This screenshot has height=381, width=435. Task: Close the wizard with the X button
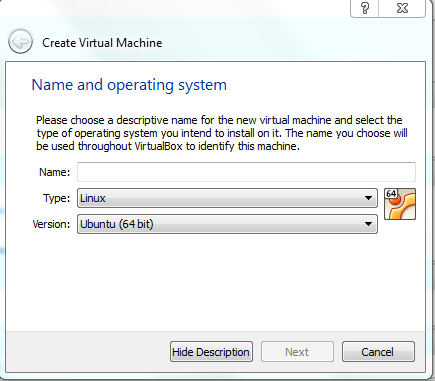[402, 8]
